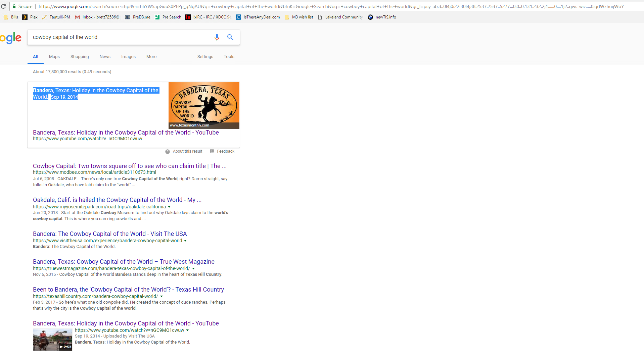Click the Secure padlock icon in address bar
Viewport: 644px width, 358px height.
click(14, 6)
